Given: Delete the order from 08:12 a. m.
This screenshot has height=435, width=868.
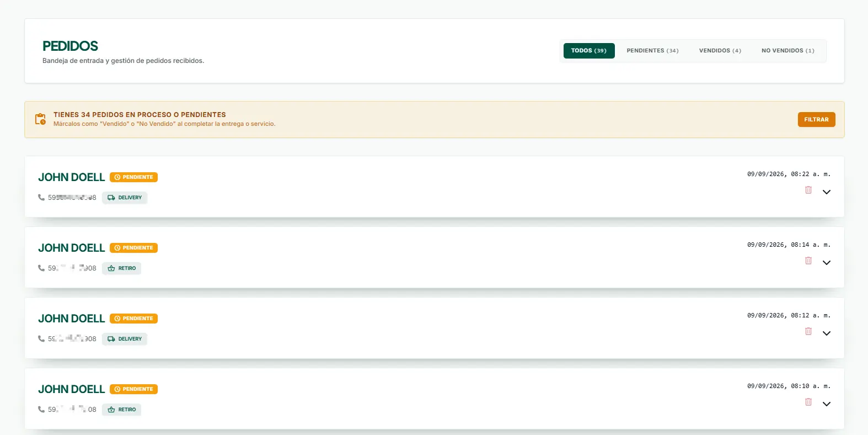Looking at the screenshot, I should pyautogui.click(x=808, y=331).
